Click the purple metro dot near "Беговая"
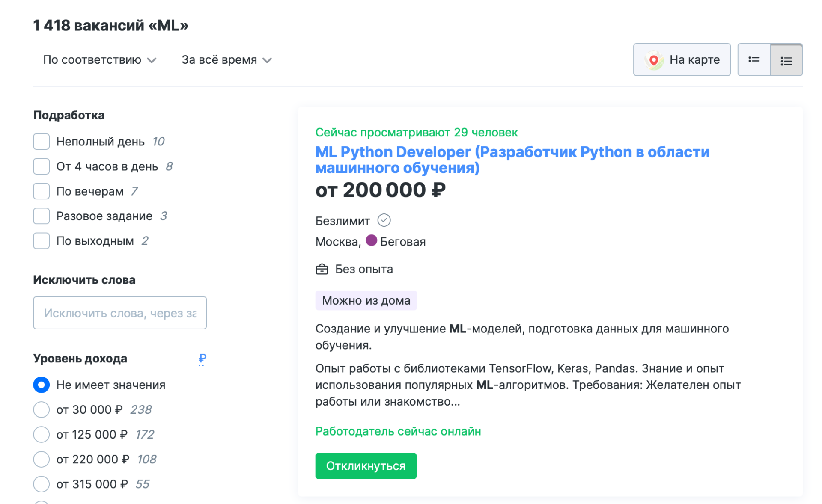This screenshot has width=822, height=504. coord(372,241)
